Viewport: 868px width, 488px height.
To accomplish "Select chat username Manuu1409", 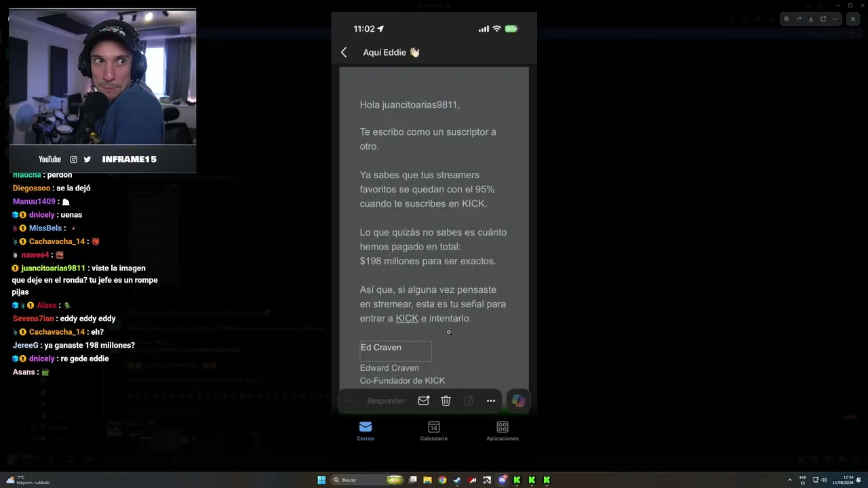I will coord(34,201).
